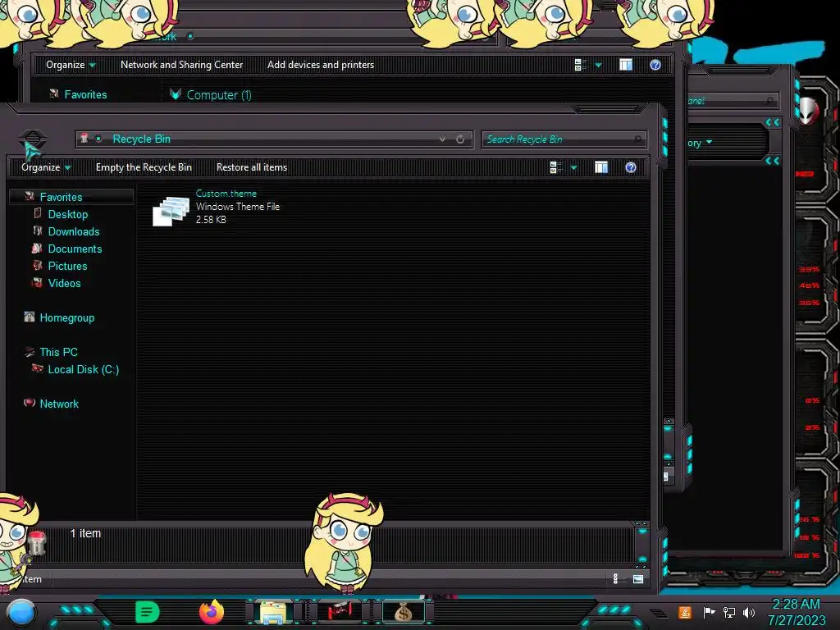This screenshot has height=630, width=840.
Task: Click the This PC icon in sidebar
Action: tap(30, 351)
